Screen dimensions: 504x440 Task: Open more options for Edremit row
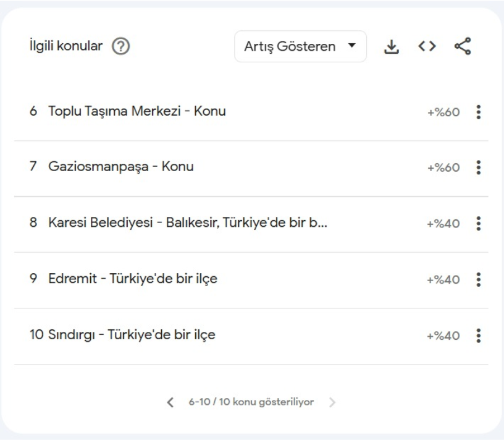coord(478,280)
